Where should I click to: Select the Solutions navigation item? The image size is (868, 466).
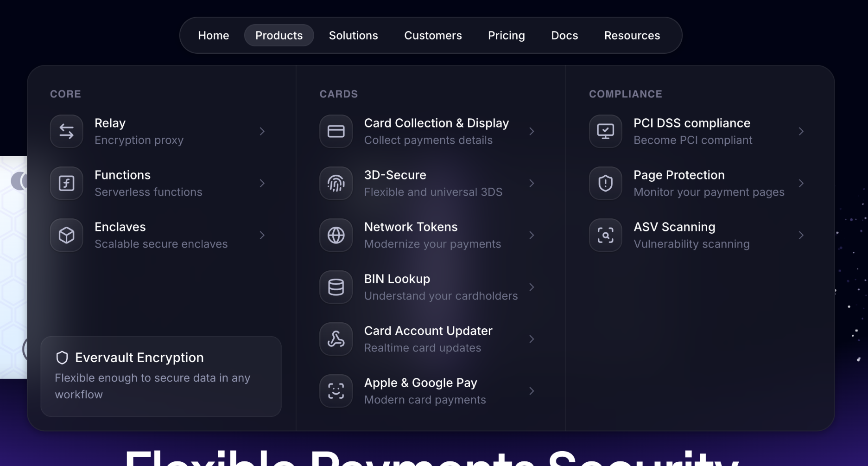[x=353, y=35]
